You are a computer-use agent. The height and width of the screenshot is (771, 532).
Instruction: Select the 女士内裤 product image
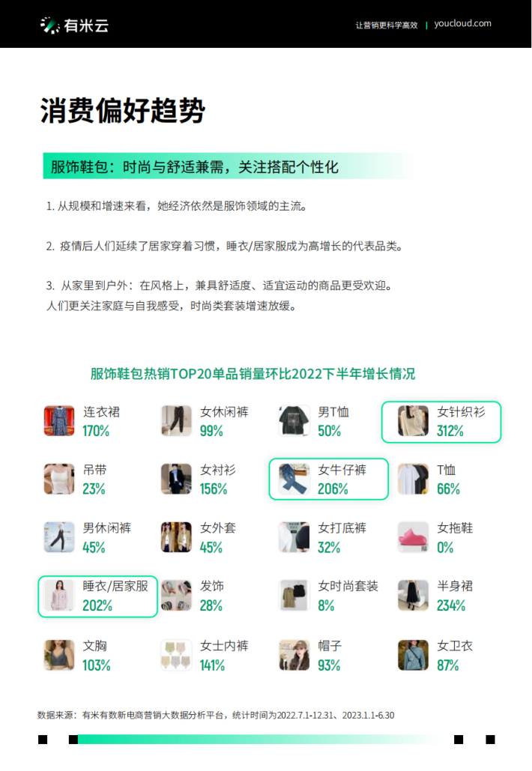click(x=176, y=655)
